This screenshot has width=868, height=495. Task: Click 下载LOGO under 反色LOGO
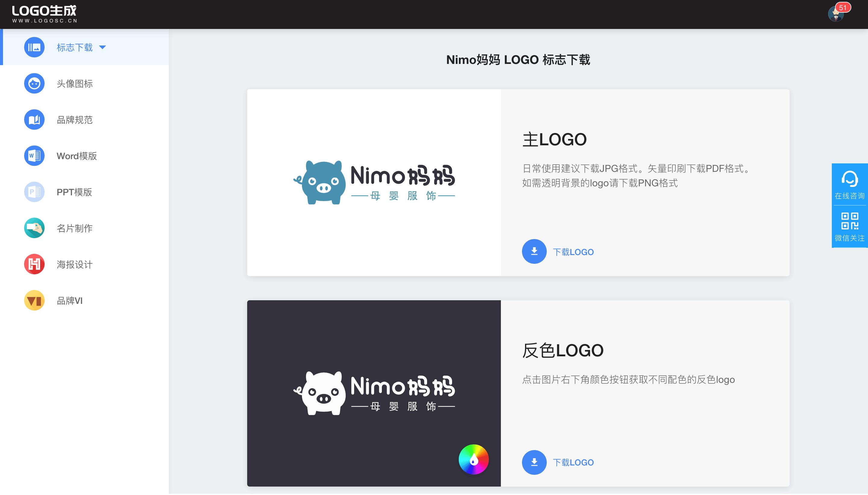(x=573, y=462)
